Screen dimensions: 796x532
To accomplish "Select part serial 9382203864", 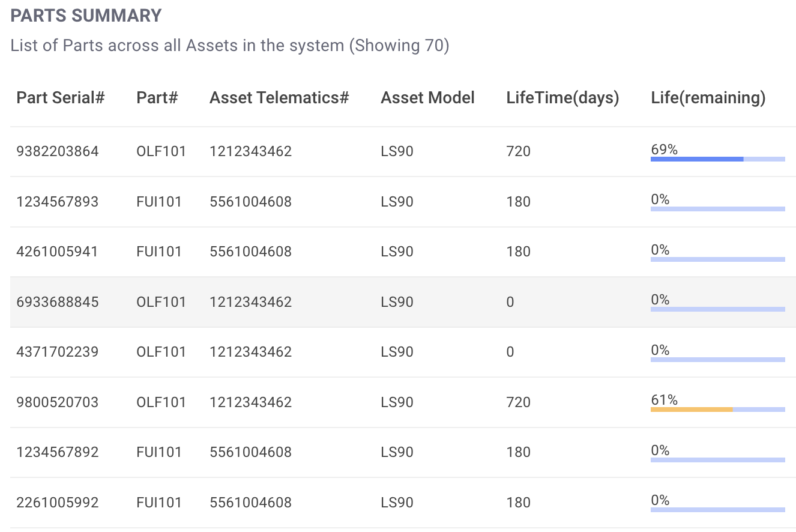I will pyautogui.click(x=58, y=151).
